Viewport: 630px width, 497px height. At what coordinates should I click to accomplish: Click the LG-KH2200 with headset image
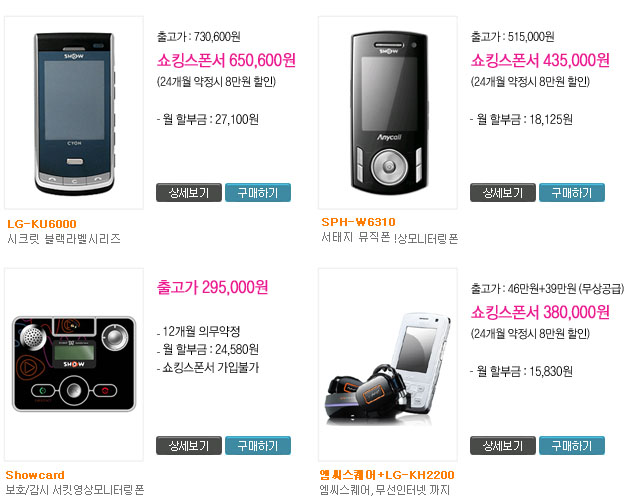tap(388, 364)
